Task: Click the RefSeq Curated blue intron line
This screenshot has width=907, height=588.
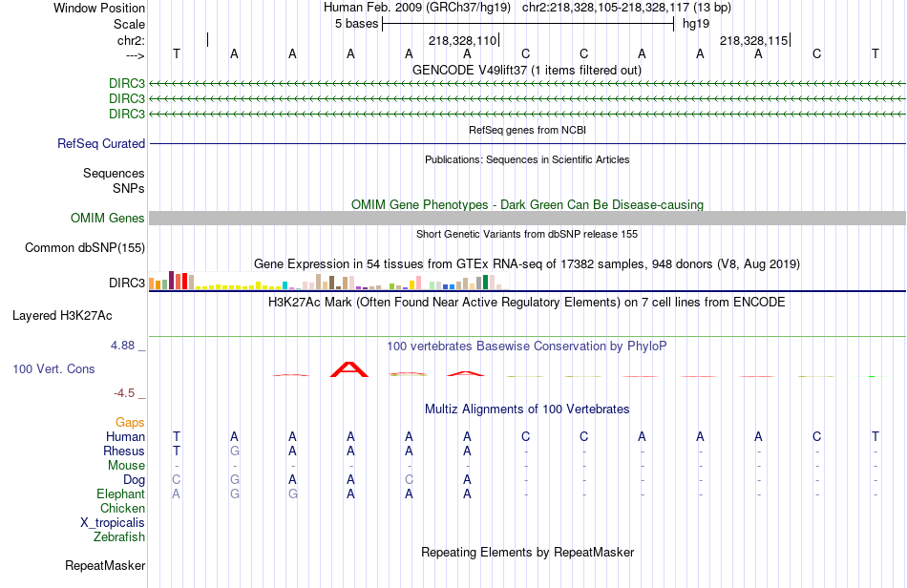Action: click(x=527, y=143)
